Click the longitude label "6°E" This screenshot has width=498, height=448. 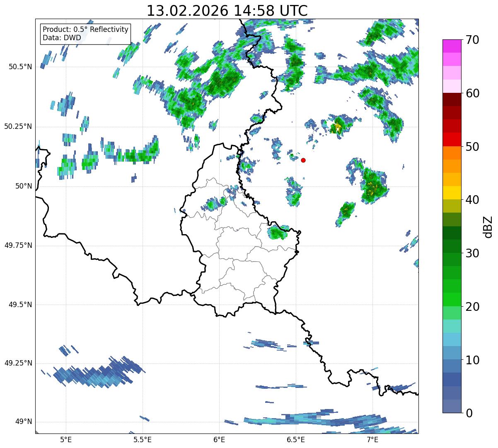click(x=219, y=439)
